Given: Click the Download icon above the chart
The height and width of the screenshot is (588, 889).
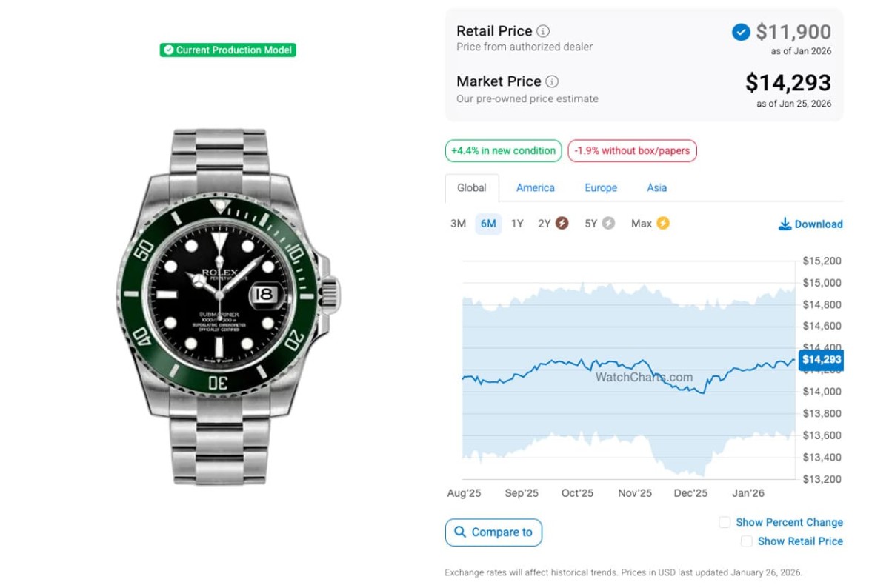Looking at the screenshot, I should tap(785, 224).
